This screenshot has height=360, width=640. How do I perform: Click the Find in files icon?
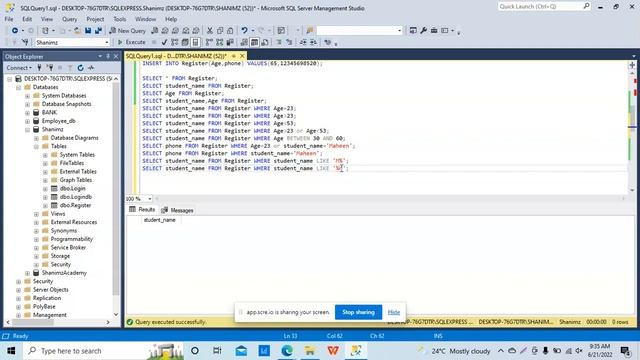tap(310, 31)
